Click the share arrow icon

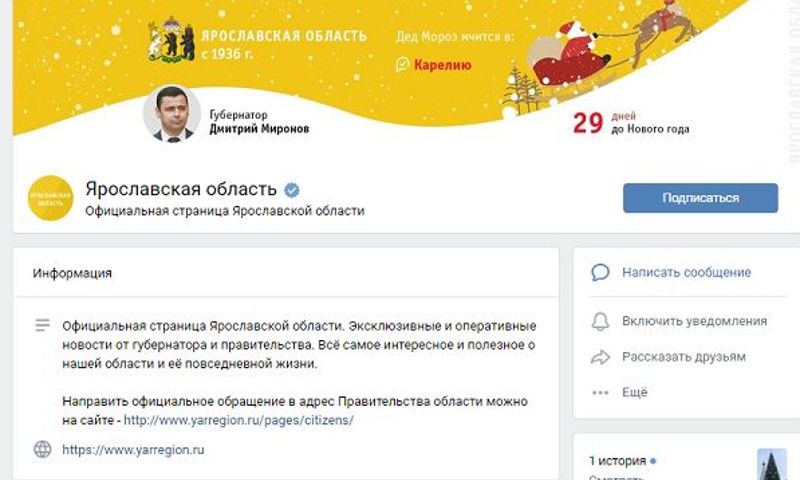pyautogui.click(x=600, y=357)
